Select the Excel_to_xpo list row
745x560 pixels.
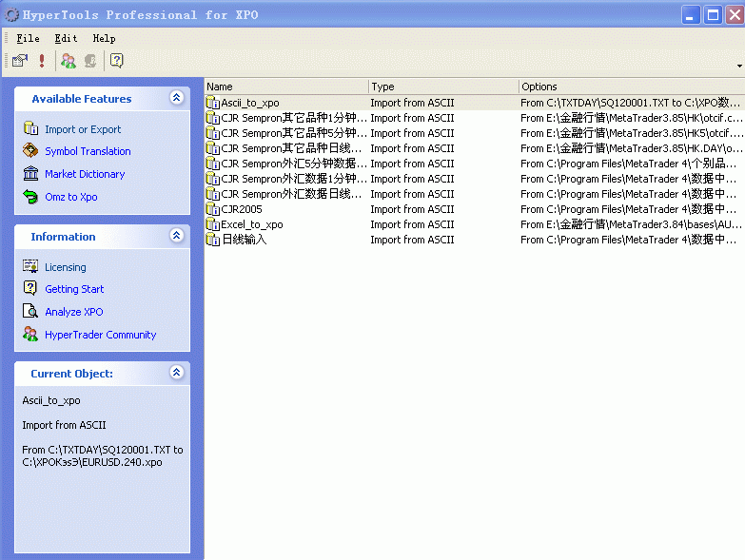pyautogui.click(x=475, y=224)
